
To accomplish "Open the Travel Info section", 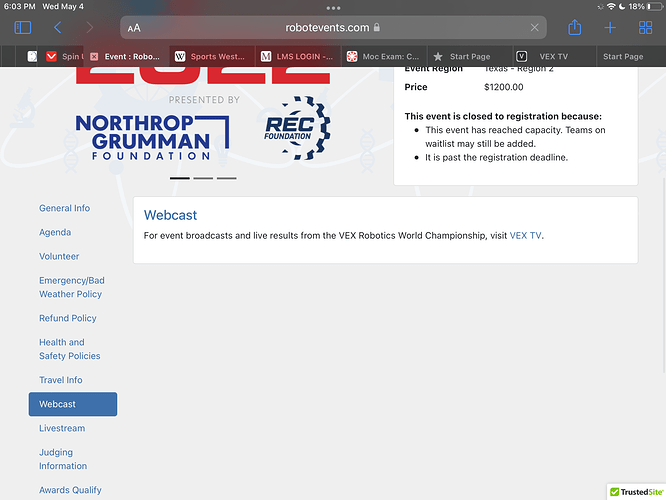I will coord(61,380).
